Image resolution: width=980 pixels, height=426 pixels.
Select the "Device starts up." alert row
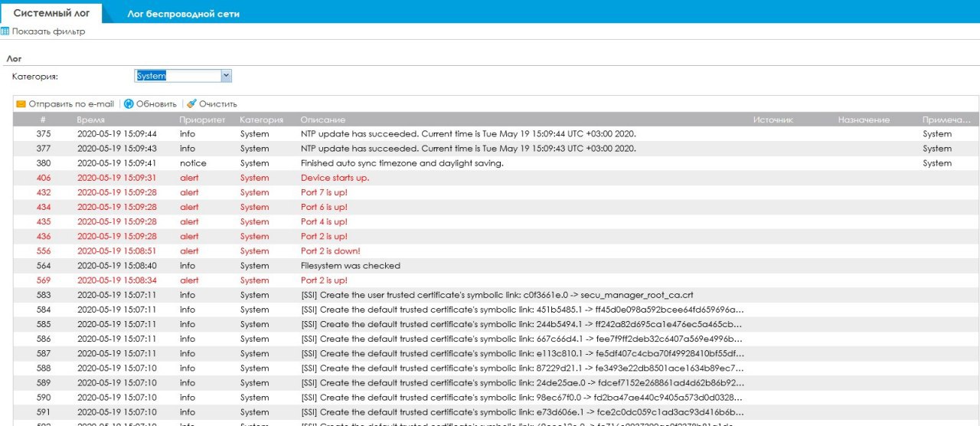(x=335, y=178)
